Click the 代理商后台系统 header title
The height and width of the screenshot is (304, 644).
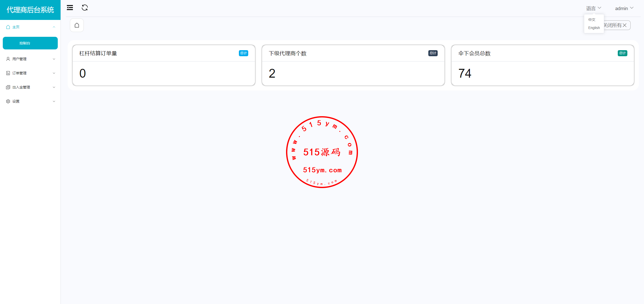30,10
